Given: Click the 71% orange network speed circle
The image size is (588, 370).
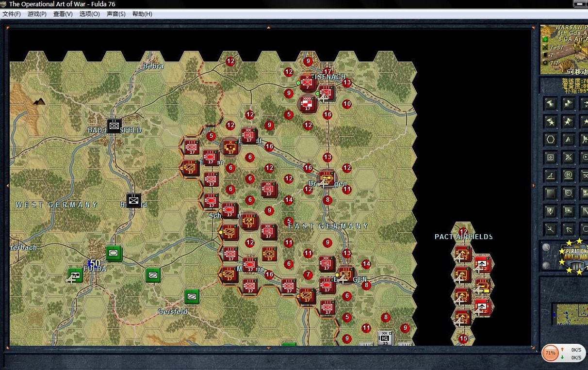Looking at the screenshot, I should [550, 353].
